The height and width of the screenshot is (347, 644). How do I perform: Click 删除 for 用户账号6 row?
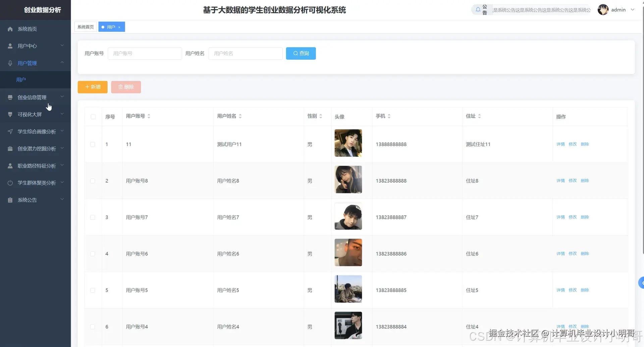click(x=585, y=254)
